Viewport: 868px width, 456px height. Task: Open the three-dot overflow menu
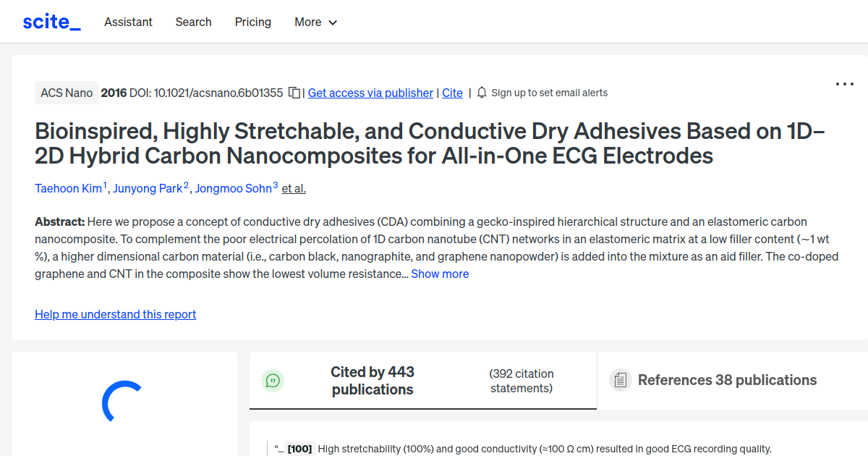click(844, 84)
